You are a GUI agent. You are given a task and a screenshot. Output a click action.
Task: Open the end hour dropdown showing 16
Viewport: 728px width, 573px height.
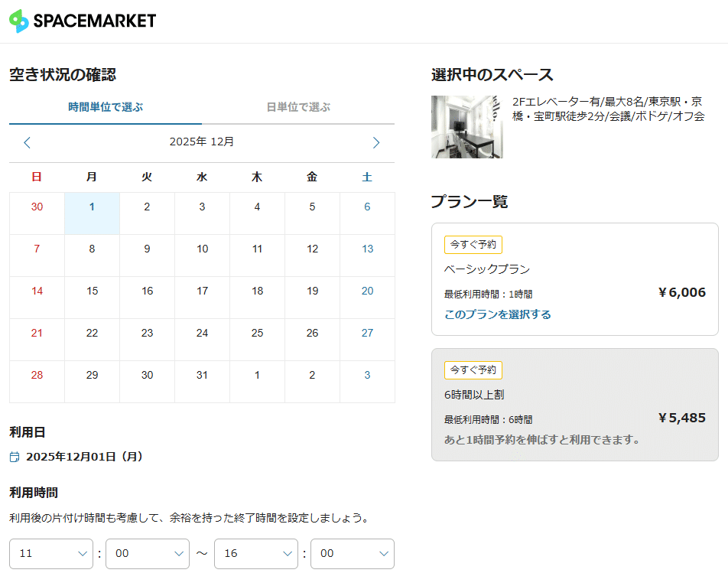(255, 554)
